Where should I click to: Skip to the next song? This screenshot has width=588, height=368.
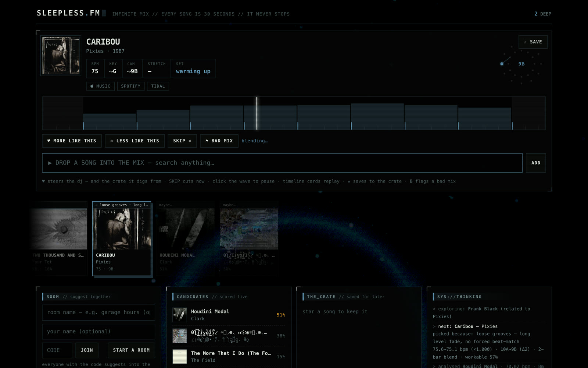182,141
